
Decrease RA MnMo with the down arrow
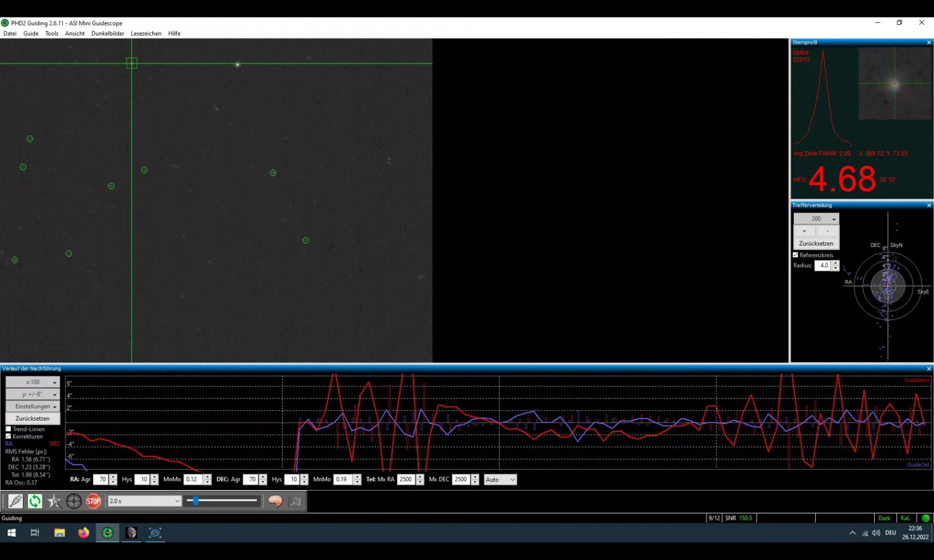pos(208,482)
